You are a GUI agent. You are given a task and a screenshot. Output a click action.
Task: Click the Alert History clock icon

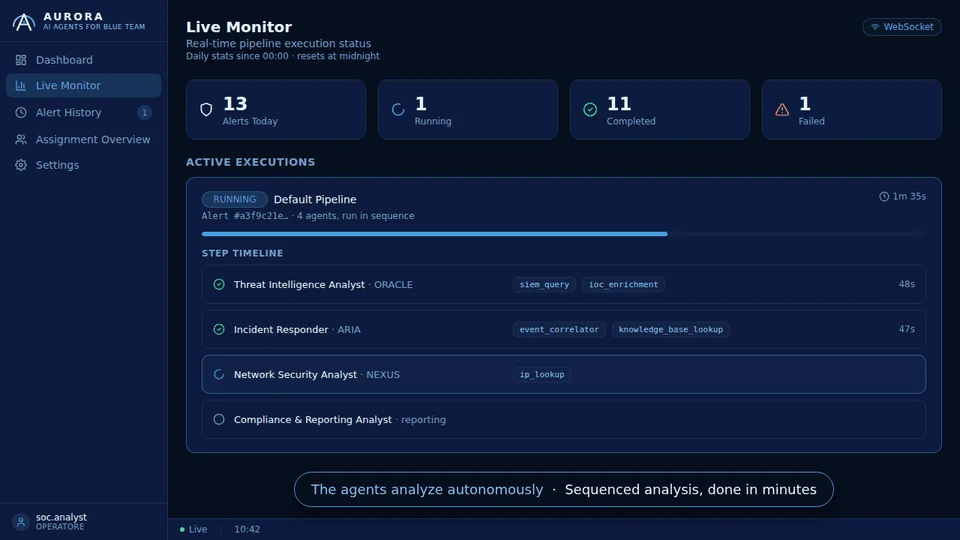pyautogui.click(x=21, y=113)
